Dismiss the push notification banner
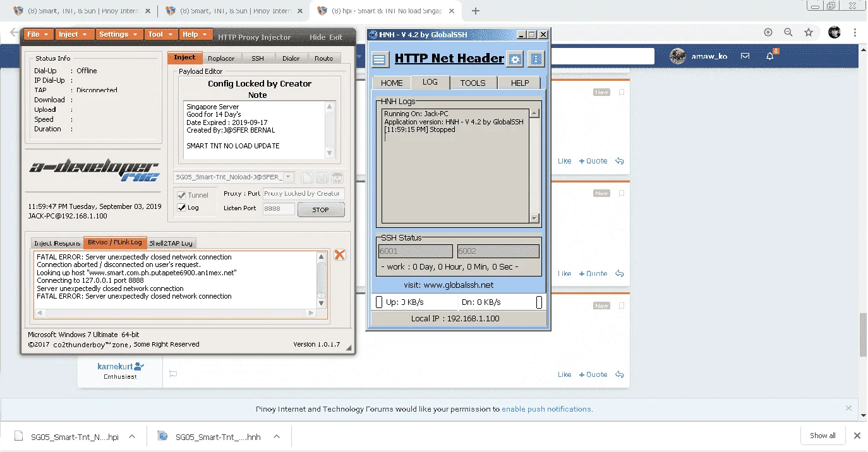 tap(848, 408)
